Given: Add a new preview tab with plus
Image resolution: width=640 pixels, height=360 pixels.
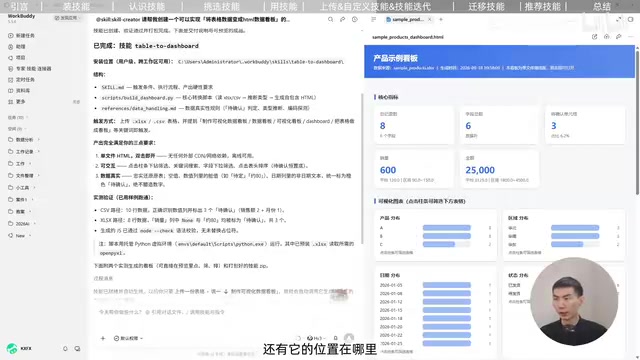Looking at the screenshot, I should 441,19.
